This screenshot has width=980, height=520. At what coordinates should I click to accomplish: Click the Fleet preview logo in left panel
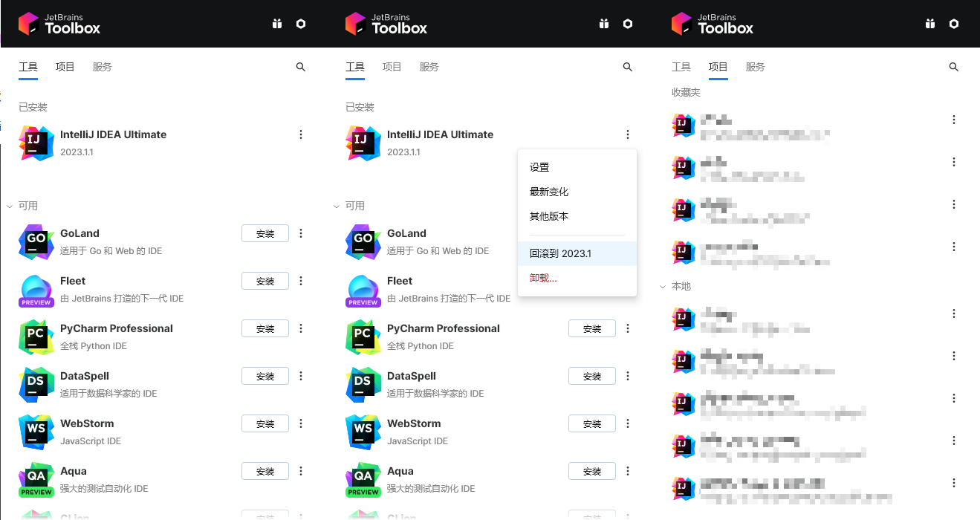pyautogui.click(x=36, y=290)
